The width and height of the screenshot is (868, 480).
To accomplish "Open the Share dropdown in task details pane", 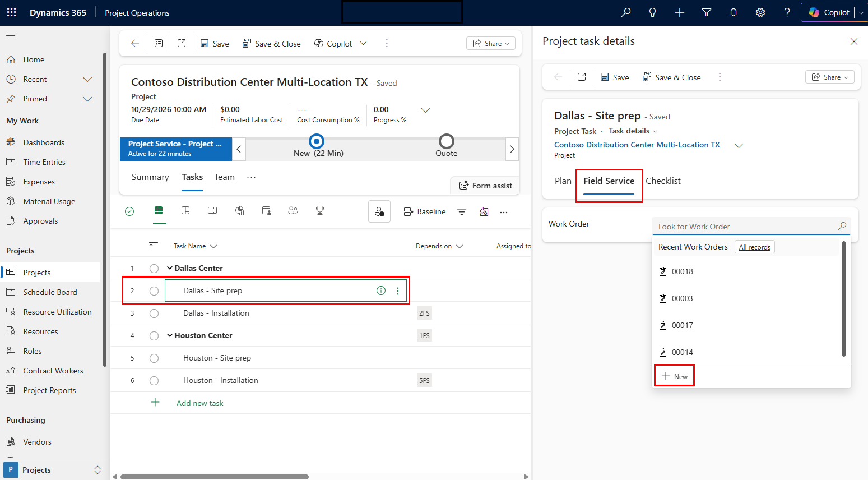I will pyautogui.click(x=830, y=77).
